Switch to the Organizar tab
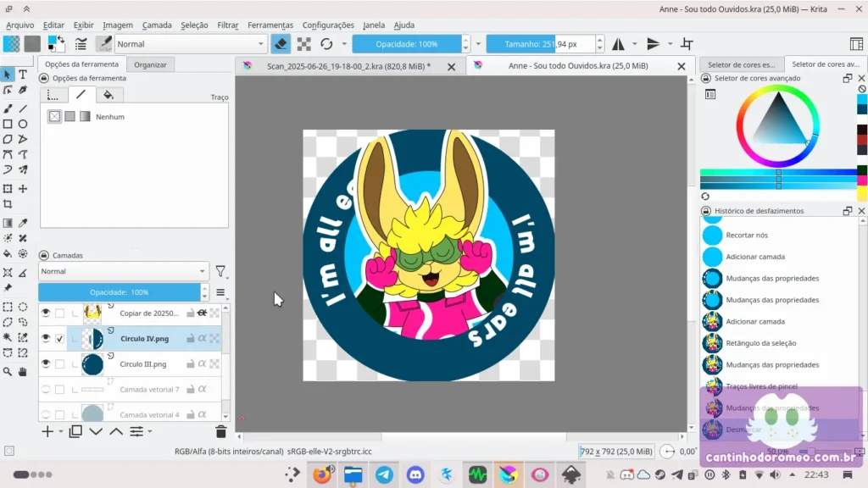 pyautogui.click(x=150, y=64)
